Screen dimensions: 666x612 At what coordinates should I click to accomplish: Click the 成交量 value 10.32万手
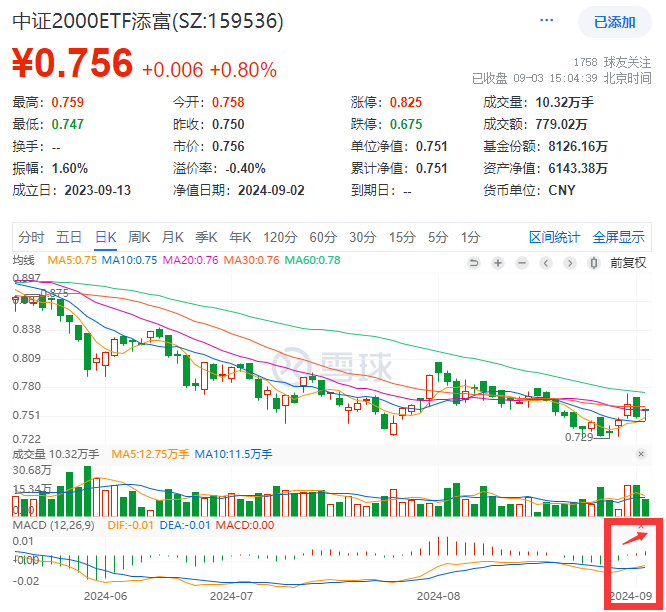click(x=564, y=102)
